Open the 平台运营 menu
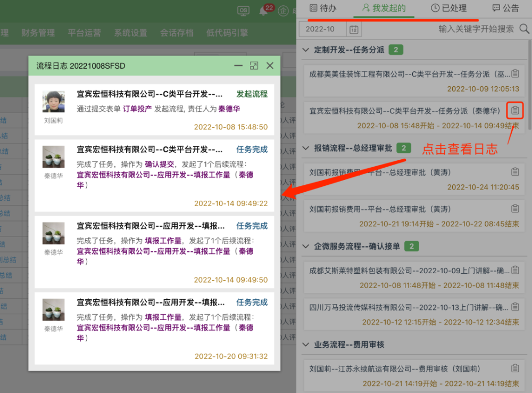Viewport: 532px width, 393px height. [84, 33]
